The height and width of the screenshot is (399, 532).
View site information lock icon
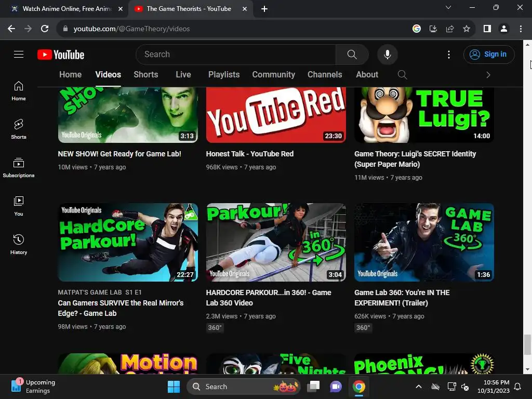65,29
